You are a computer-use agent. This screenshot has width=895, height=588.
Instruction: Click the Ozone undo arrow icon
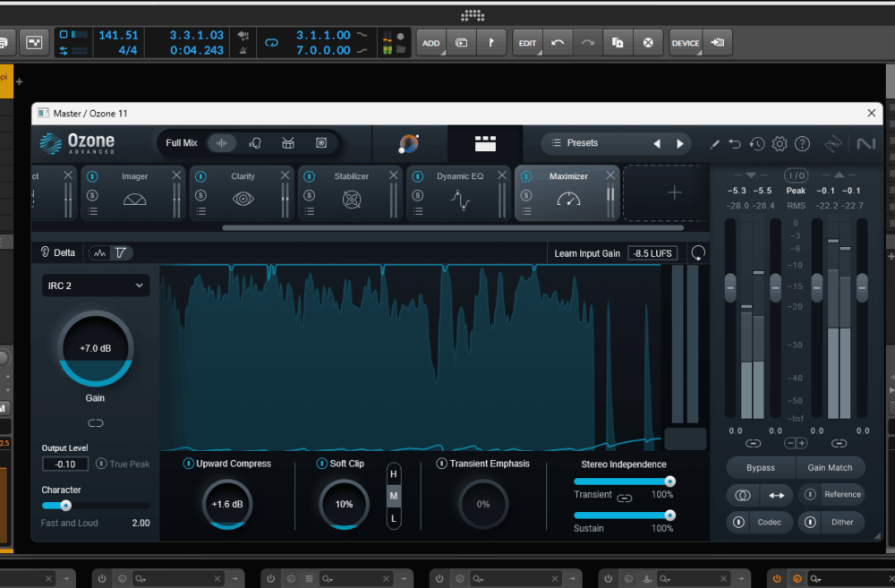coord(735,144)
